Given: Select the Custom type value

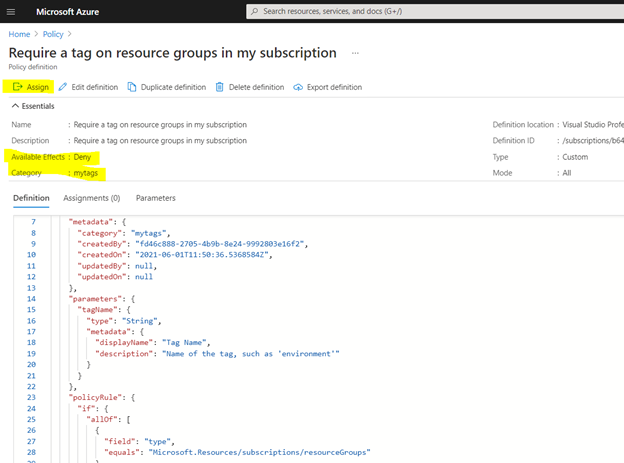Looking at the screenshot, I should [x=575, y=157].
